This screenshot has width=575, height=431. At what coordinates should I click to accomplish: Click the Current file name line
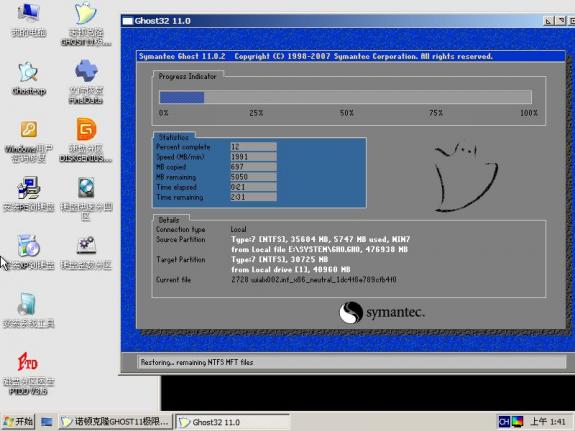(x=314, y=280)
